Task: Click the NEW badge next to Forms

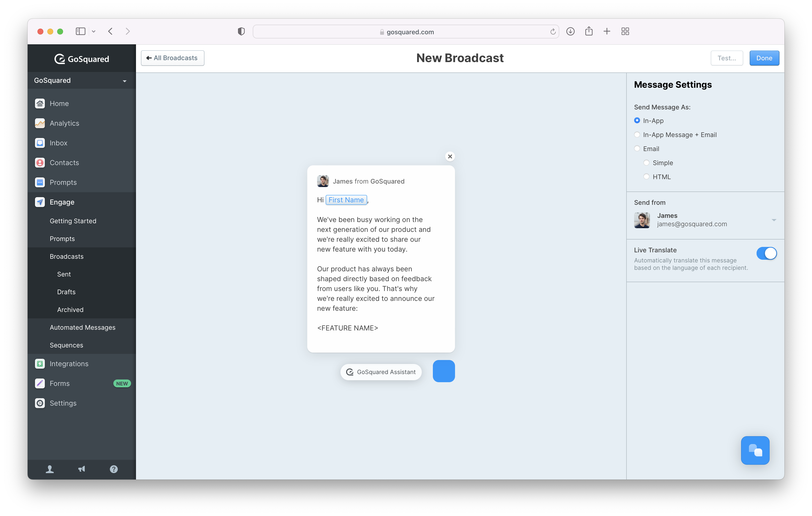Action: click(x=122, y=383)
